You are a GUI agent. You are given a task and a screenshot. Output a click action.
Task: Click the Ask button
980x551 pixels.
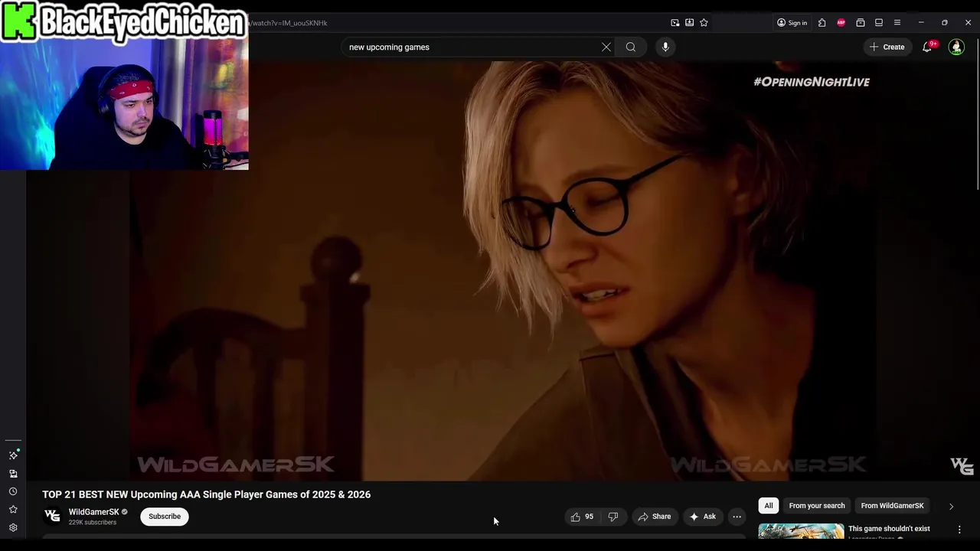[703, 517]
